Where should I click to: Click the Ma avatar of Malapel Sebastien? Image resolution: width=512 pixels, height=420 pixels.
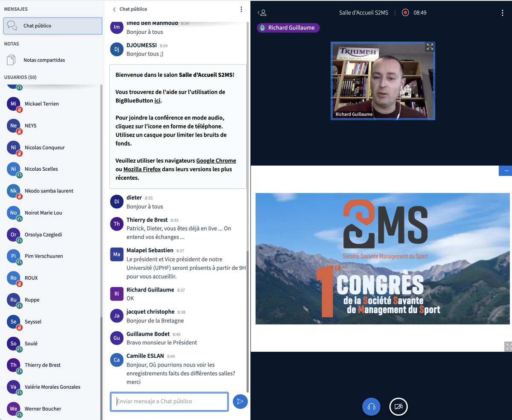(x=117, y=254)
